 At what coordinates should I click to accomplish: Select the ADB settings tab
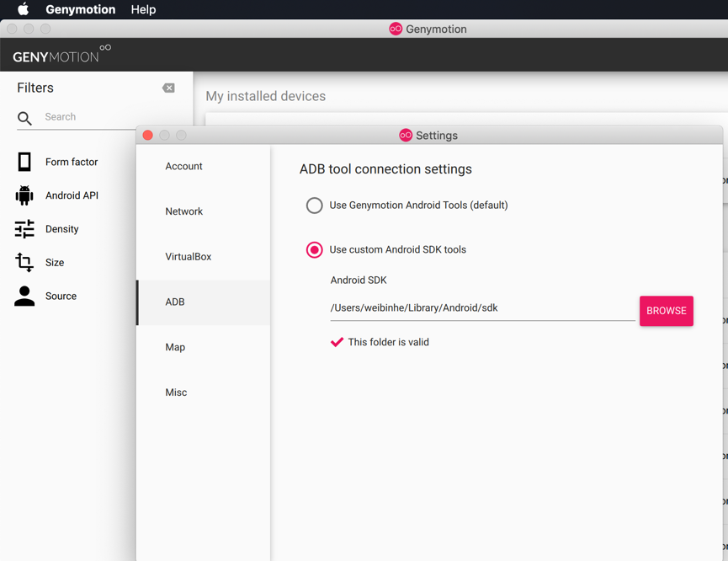click(203, 302)
